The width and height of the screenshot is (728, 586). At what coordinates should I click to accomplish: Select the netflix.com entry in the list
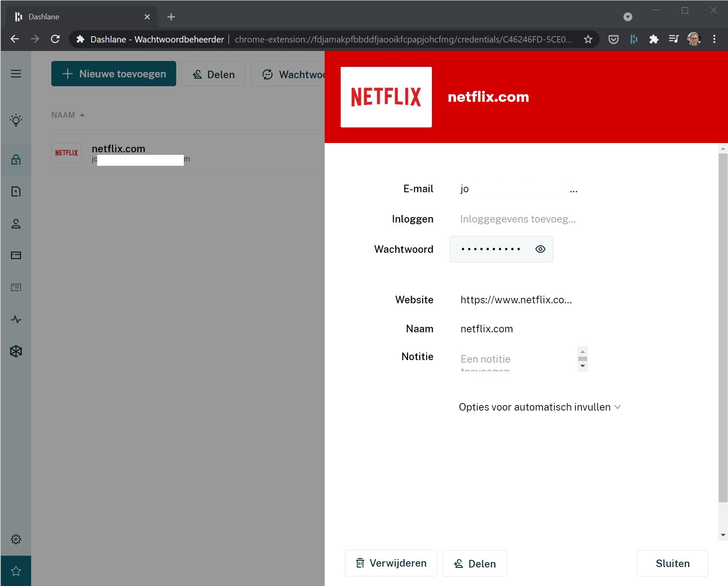(188, 153)
